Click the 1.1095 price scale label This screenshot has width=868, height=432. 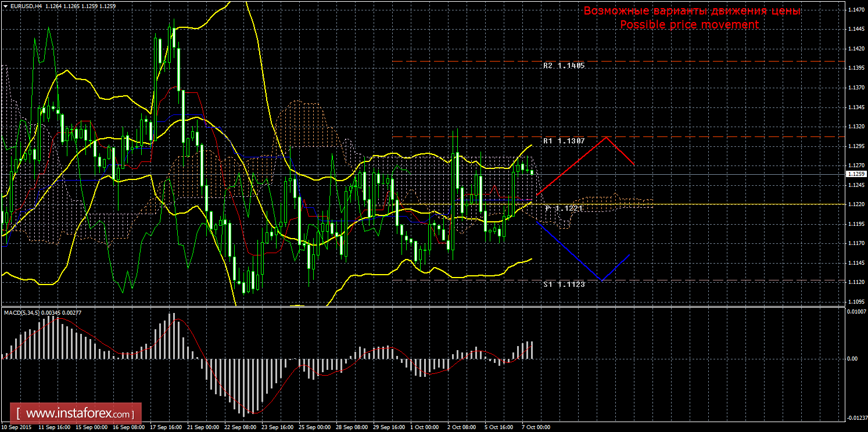[854, 301]
